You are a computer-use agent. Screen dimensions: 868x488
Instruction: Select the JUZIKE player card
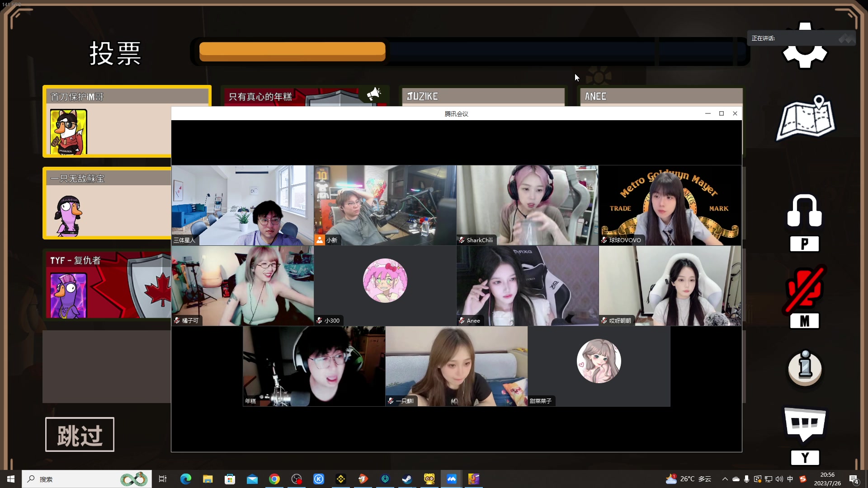pos(483,97)
